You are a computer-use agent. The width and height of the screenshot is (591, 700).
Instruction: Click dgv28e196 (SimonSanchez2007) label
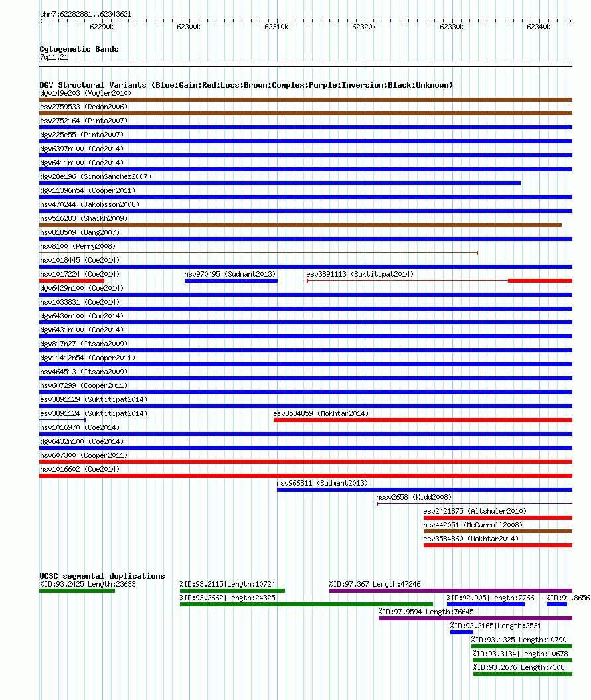(x=96, y=176)
